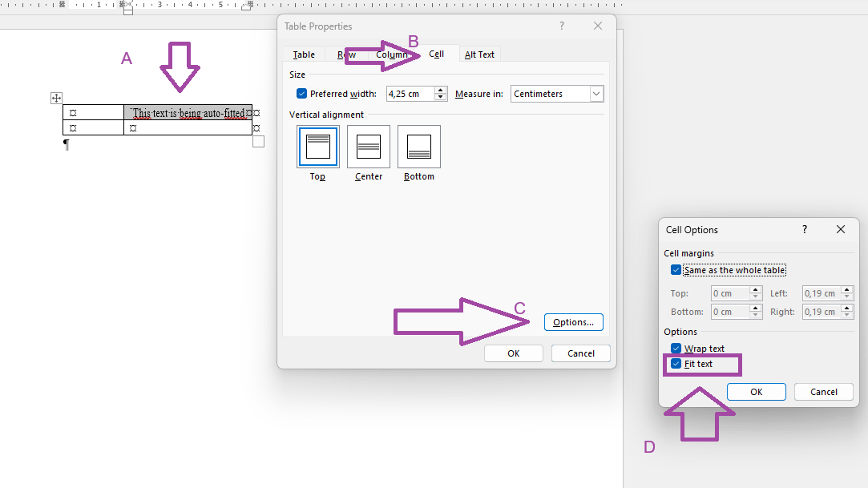
Task: Click the Preferred width input field
Action: (410, 93)
